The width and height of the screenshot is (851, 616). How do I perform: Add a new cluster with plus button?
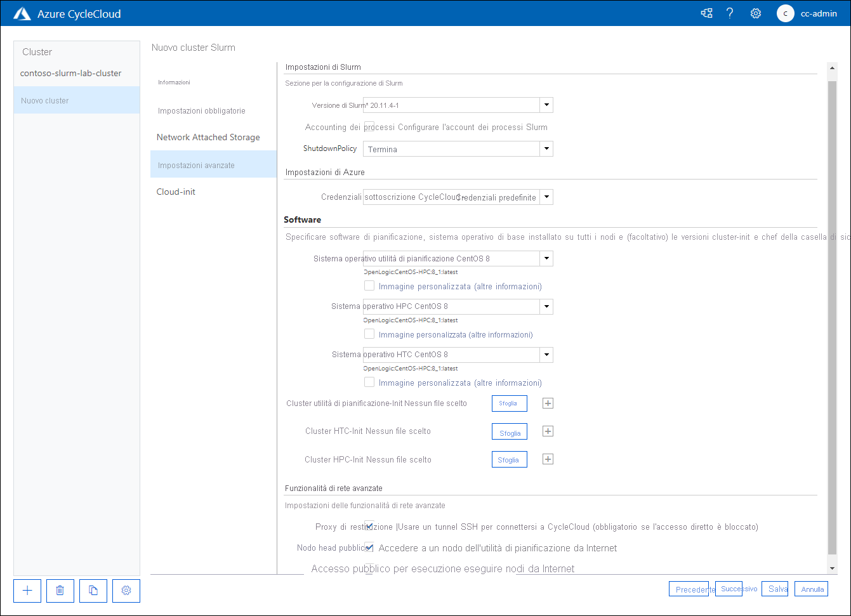point(27,591)
